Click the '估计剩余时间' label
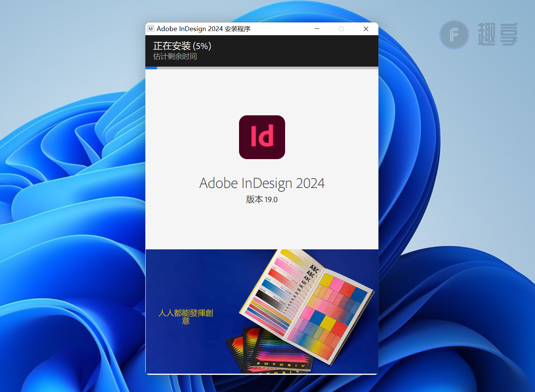Viewport: 535px width, 392px height. coord(175,57)
